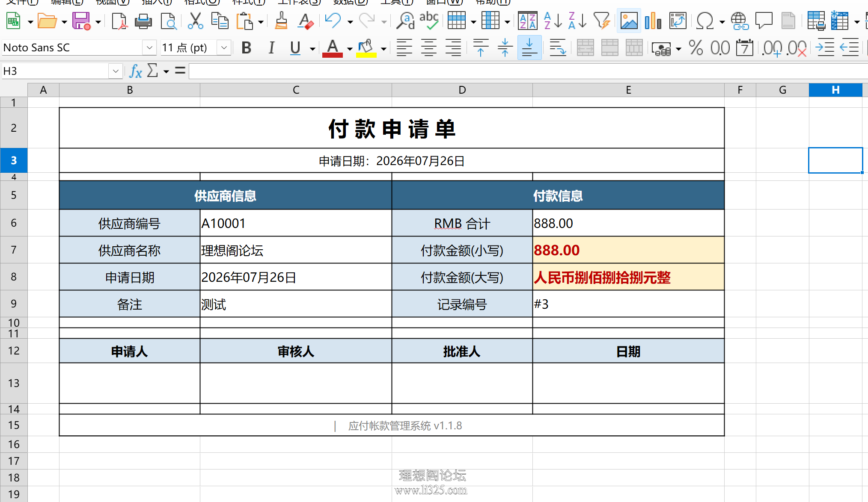Viewport: 868px width, 502px height.
Task: Open the font color palette arrow
Action: pos(350,49)
